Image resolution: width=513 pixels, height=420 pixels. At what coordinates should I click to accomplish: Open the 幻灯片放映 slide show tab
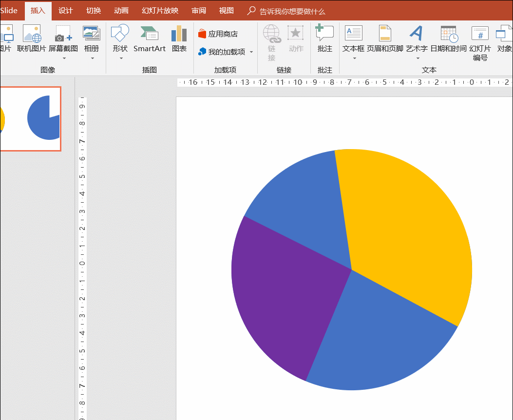coord(160,11)
